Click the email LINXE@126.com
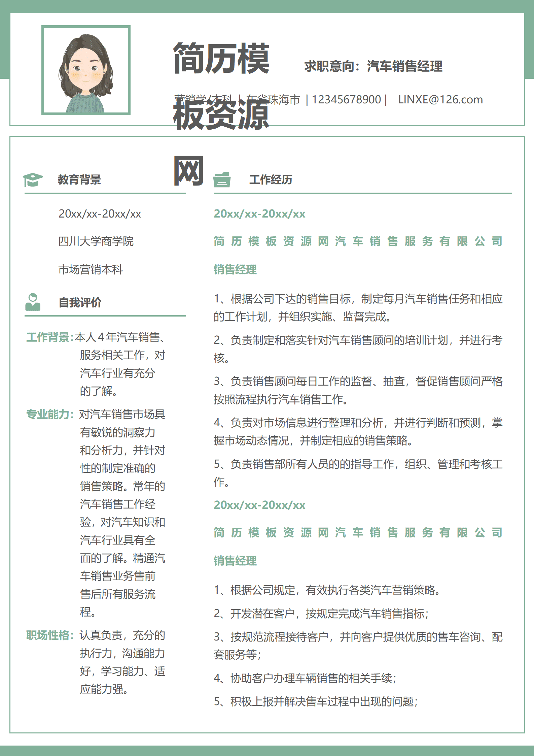534x756 pixels. click(440, 99)
